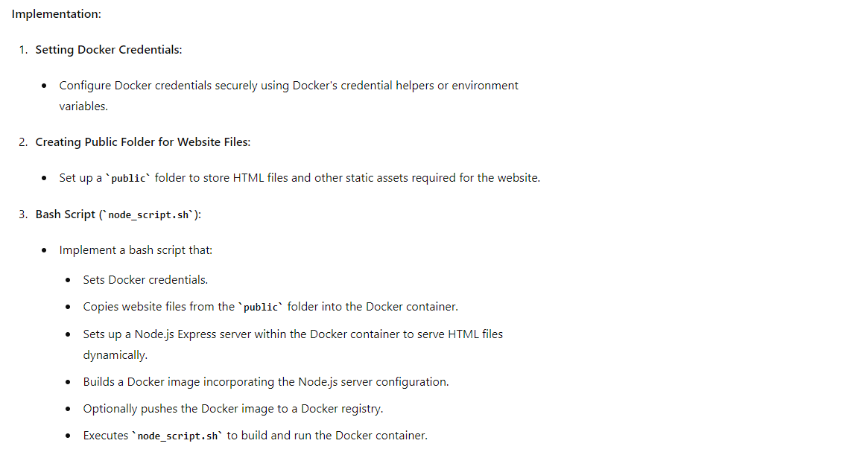The image size is (868, 455).
Task: Click Sets up a Node.js Express server line
Action: [x=293, y=334]
